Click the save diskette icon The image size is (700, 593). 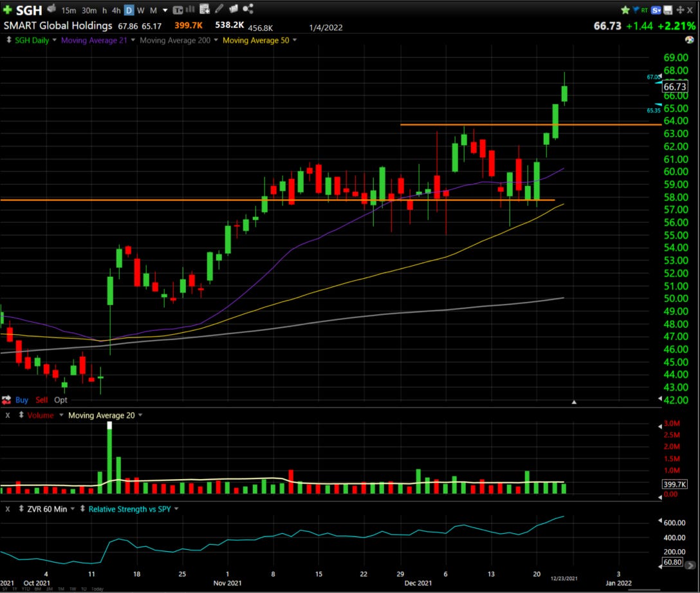coord(668,10)
